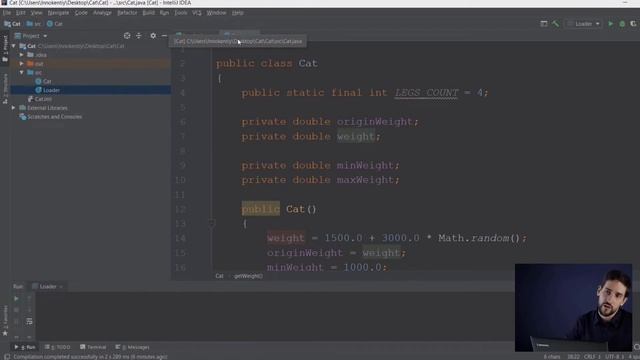The width and height of the screenshot is (640, 360).
Task: Open the Refactor menu
Action: [127, 13]
